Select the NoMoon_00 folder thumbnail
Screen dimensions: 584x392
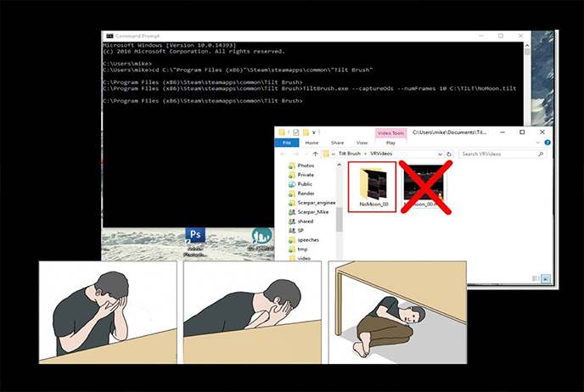click(372, 186)
